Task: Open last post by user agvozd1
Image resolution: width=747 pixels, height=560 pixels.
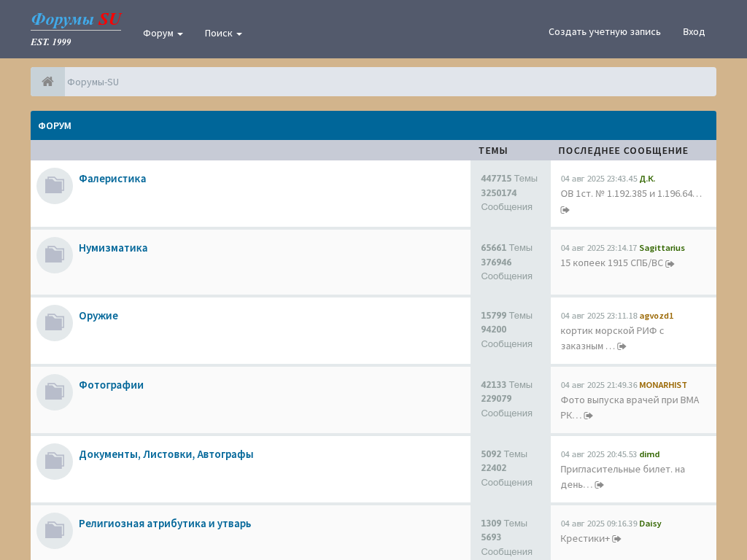Action: point(622,346)
